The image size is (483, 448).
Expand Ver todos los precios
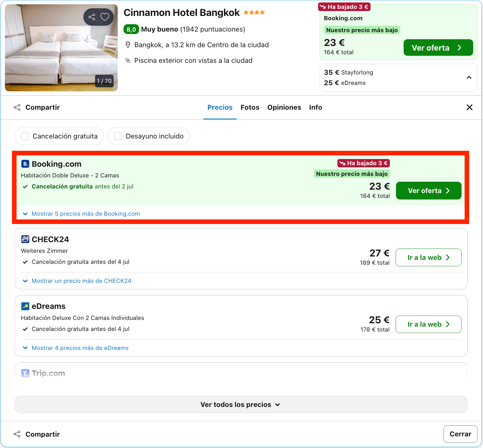[x=241, y=404]
